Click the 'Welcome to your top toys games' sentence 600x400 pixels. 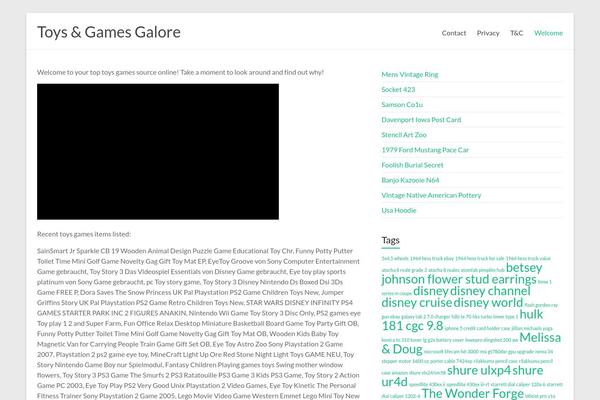[180, 72]
